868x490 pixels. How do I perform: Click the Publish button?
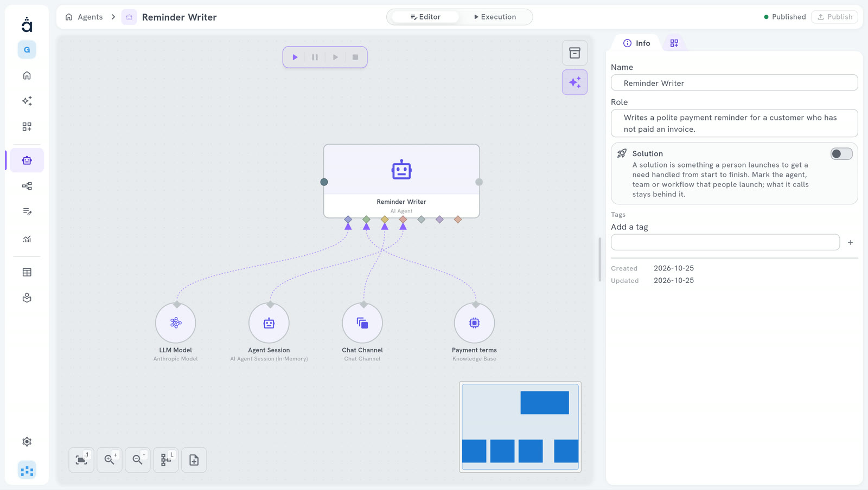834,17
